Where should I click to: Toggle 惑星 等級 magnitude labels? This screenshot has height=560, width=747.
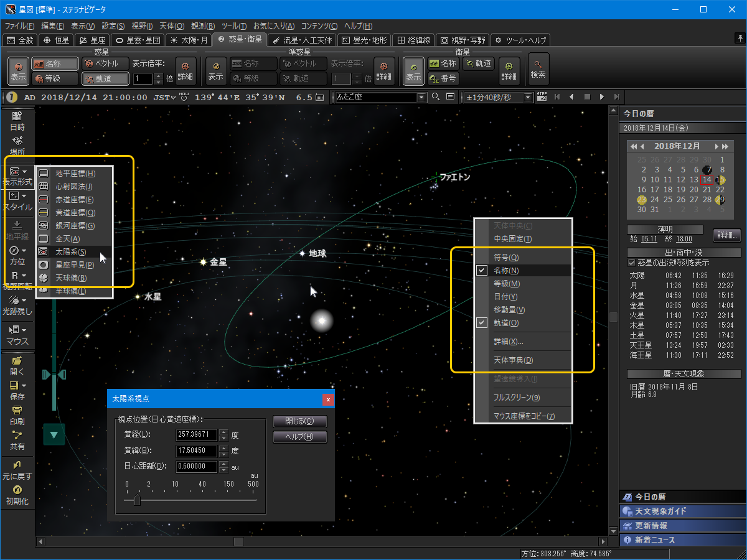click(55, 78)
